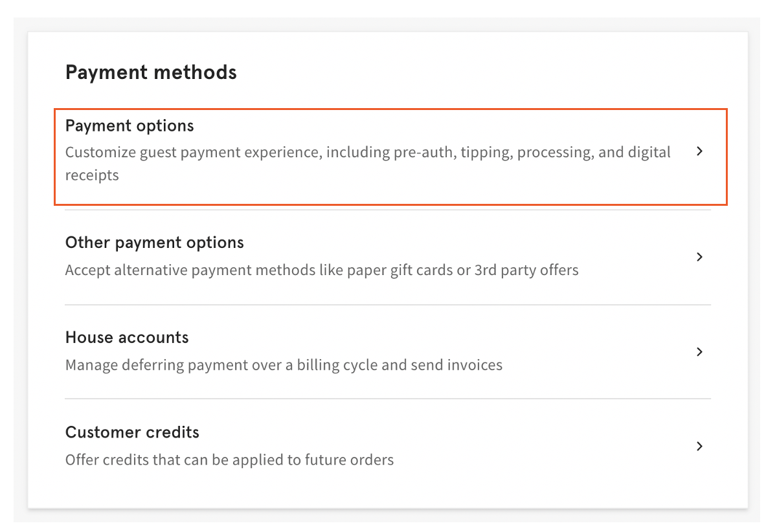Click the billing cycle invoices description text
Image resolution: width=777 pixels, height=532 pixels.
(x=284, y=365)
